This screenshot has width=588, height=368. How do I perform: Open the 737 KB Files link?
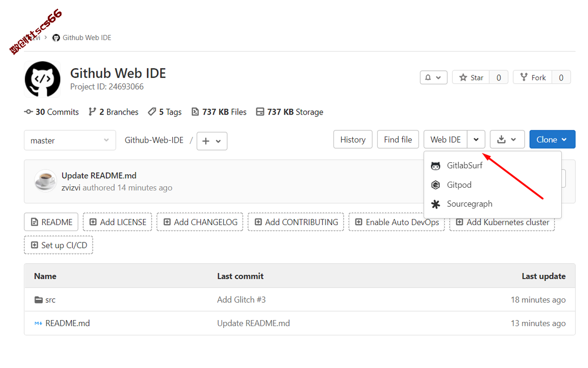(219, 112)
